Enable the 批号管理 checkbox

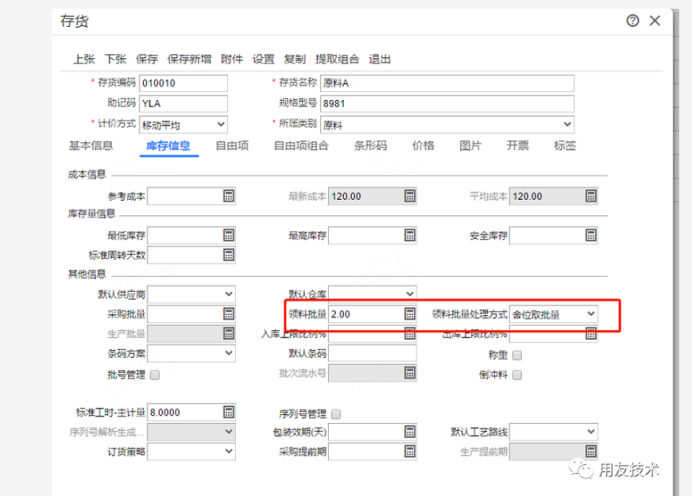(x=155, y=374)
